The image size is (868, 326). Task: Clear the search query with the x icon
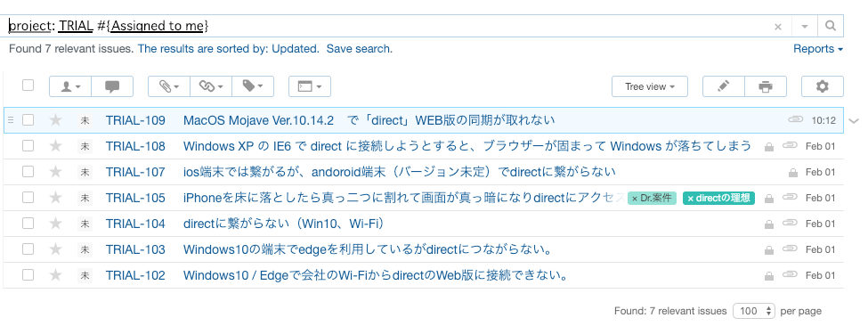[778, 27]
